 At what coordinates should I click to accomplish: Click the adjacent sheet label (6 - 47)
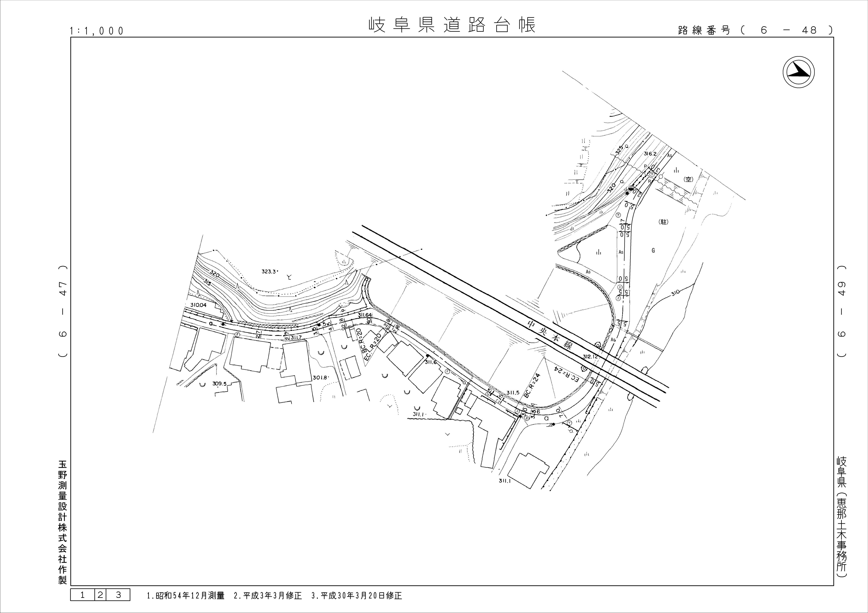click(x=63, y=311)
